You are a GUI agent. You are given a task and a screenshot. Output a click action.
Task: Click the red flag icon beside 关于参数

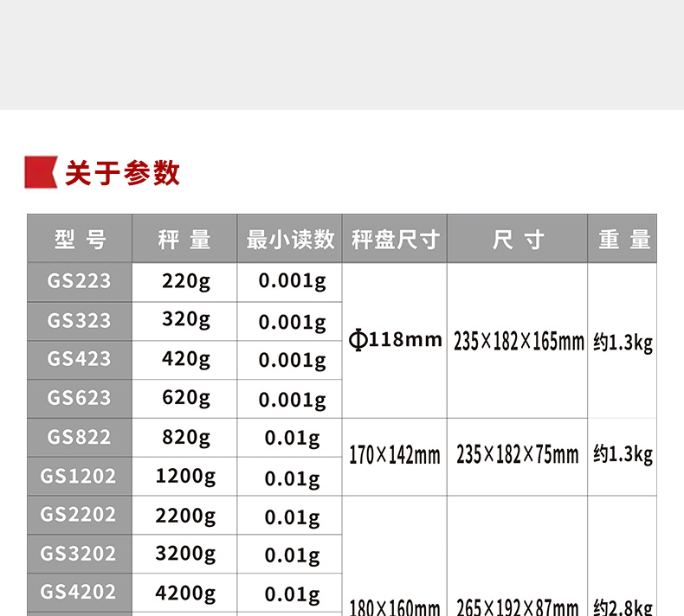tap(41, 172)
